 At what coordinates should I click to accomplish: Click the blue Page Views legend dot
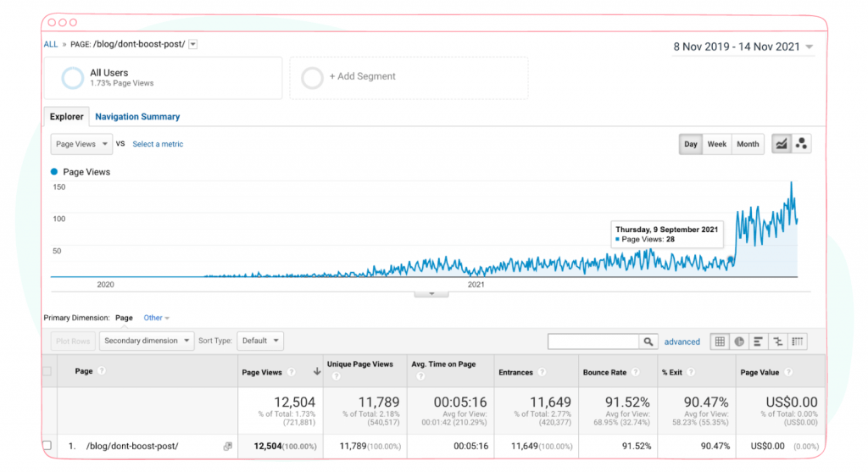tap(54, 171)
